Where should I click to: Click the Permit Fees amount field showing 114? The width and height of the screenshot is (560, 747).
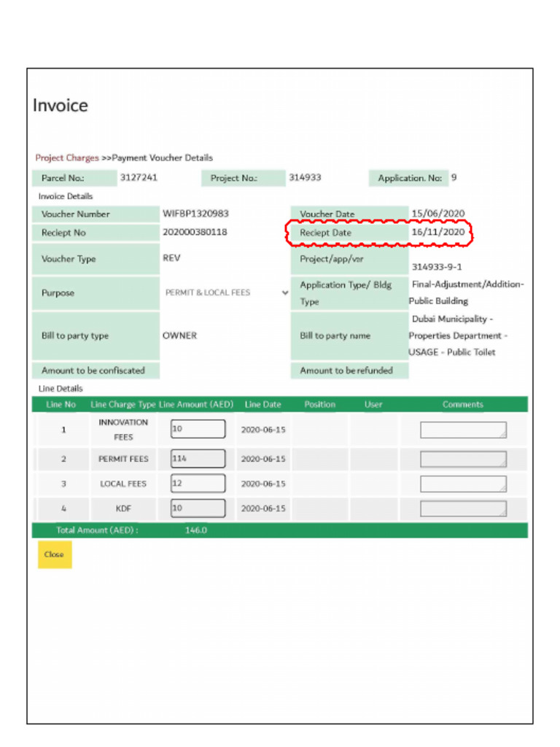(x=198, y=458)
